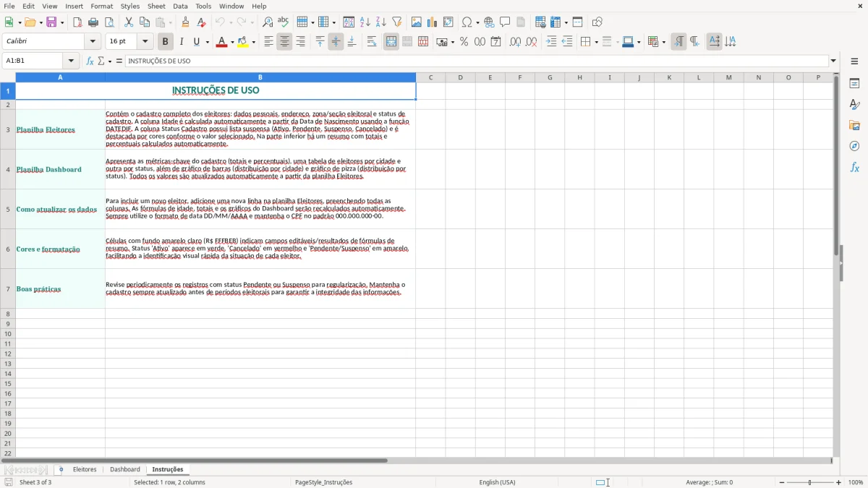
Task: Insert a comment
Action: 505,22
